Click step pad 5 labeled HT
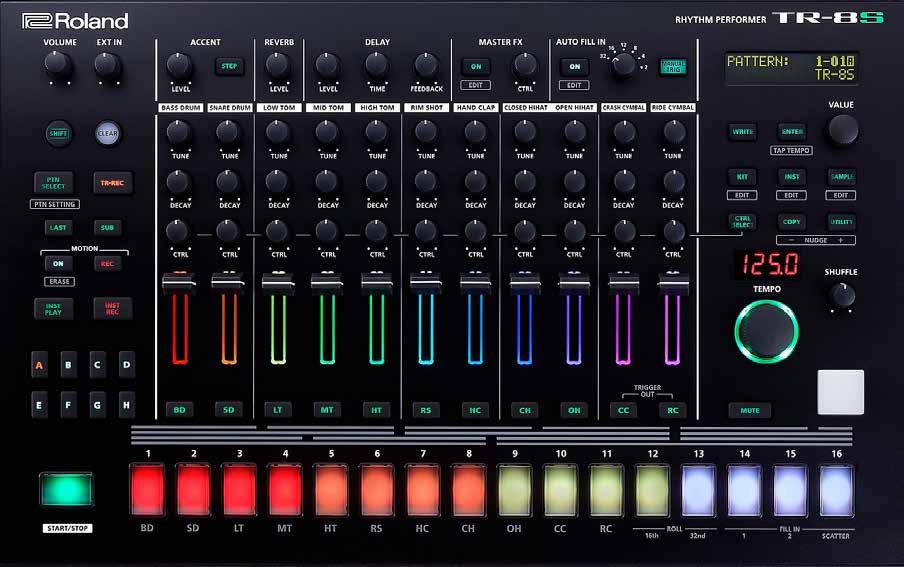Image resolution: width=904 pixels, height=567 pixels. (331, 489)
